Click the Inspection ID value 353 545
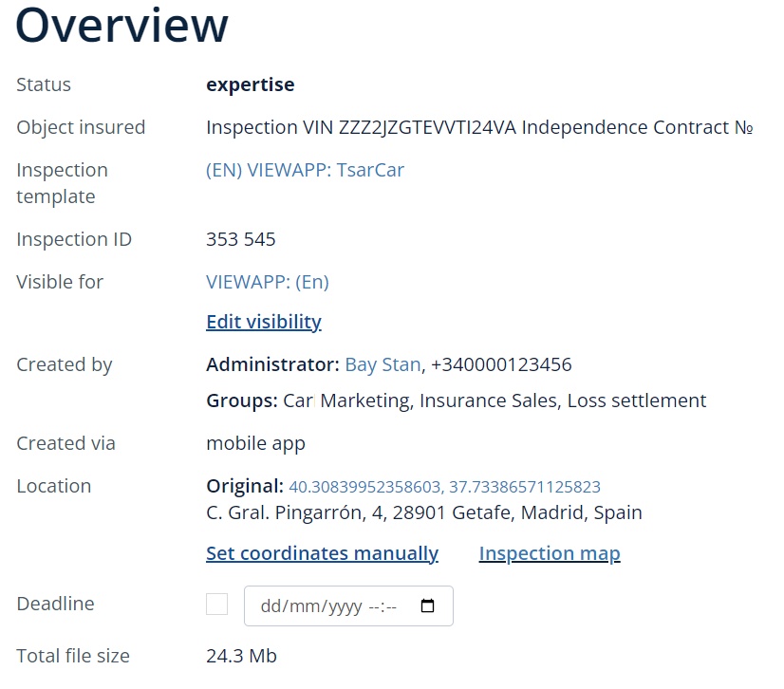This screenshot has height=689, width=784. tap(241, 239)
